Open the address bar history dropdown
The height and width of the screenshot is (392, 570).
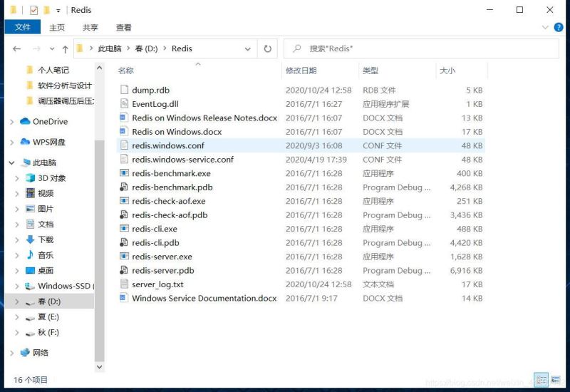click(247, 48)
